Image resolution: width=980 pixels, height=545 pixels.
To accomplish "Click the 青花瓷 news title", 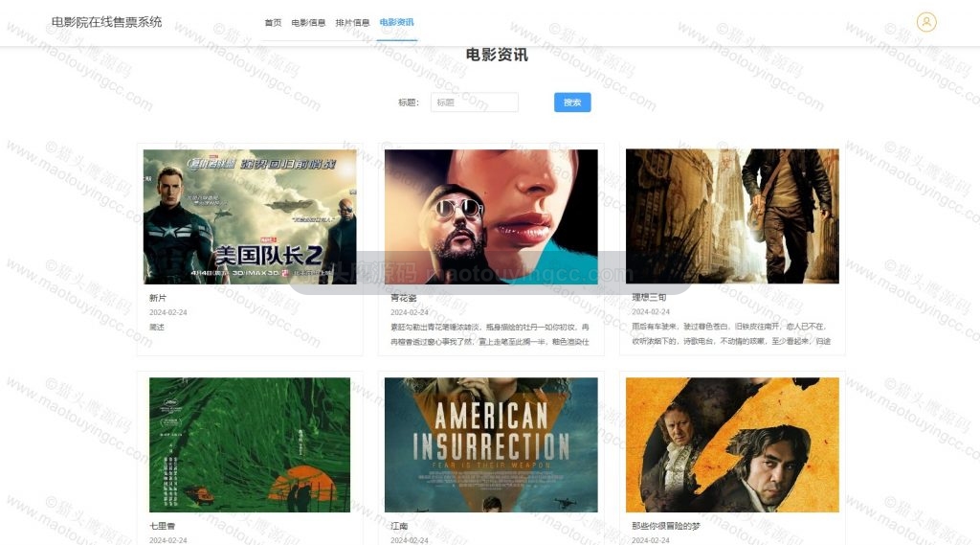I will pyautogui.click(x=403, y=298).
